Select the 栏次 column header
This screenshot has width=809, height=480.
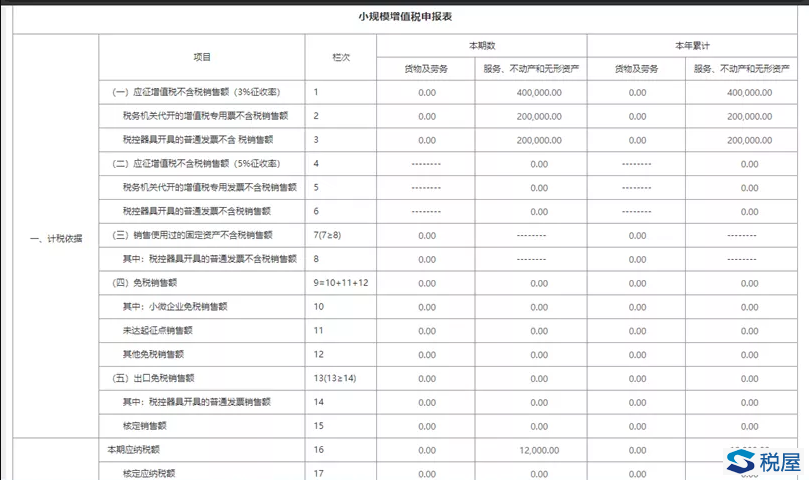point(341,57)
